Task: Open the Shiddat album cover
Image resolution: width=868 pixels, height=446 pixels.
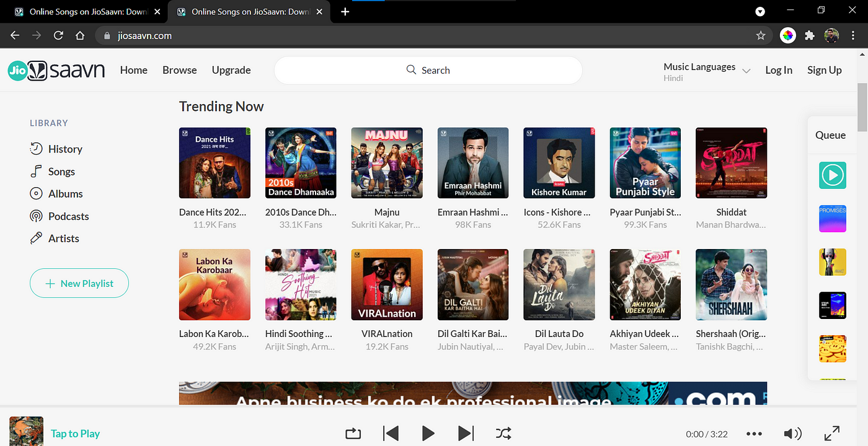Action: coord(732,163)
